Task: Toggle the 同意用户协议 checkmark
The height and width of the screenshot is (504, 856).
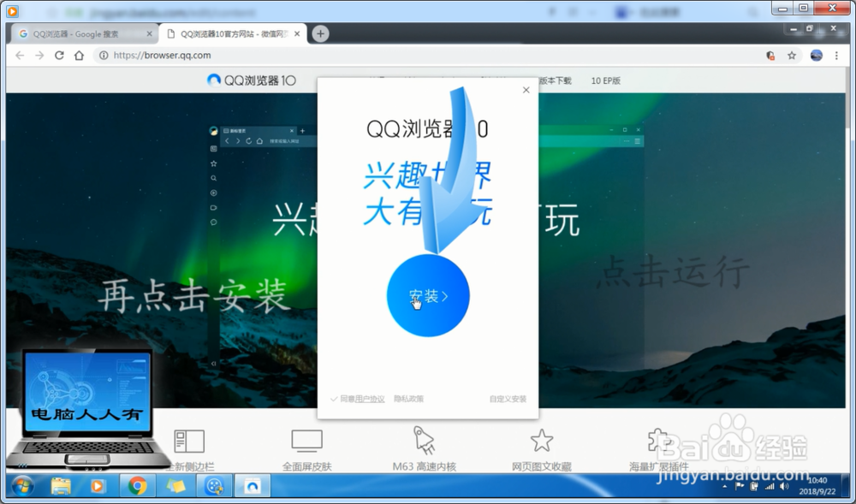Action: tap(334, 399)
